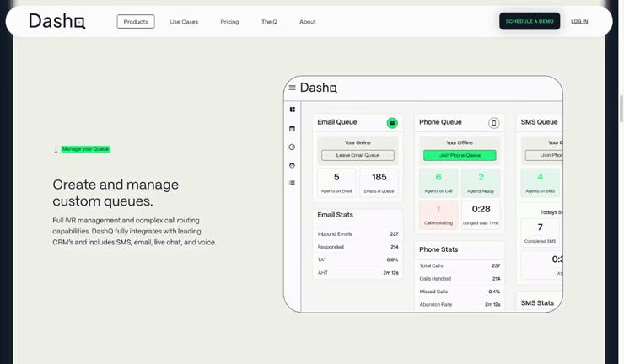Click the Manage your Queue highlighted label
624x364 pixels.
pos(85,149)
